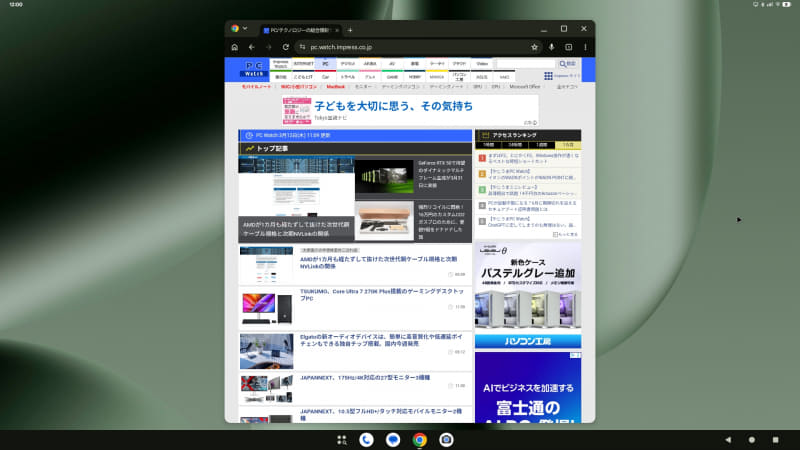
Task: Click the MacBook keyword link
Action: coord(336,87)
